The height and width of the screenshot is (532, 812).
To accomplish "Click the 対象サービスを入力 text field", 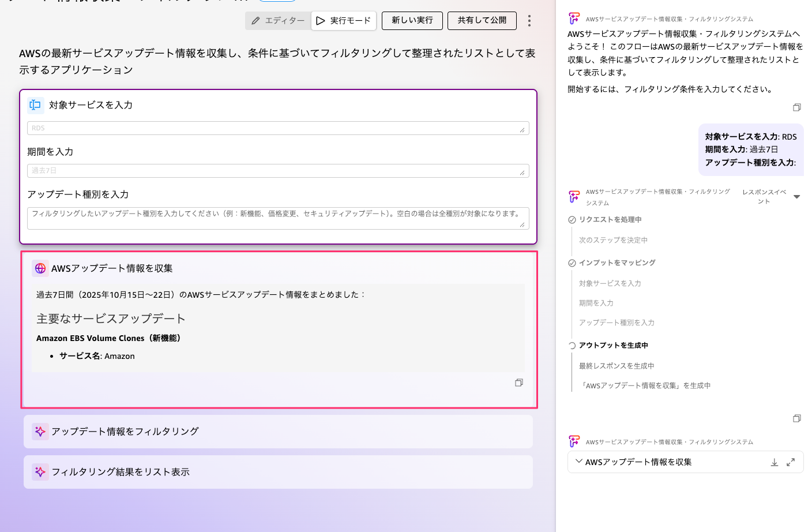I will [x=277, y=128].
